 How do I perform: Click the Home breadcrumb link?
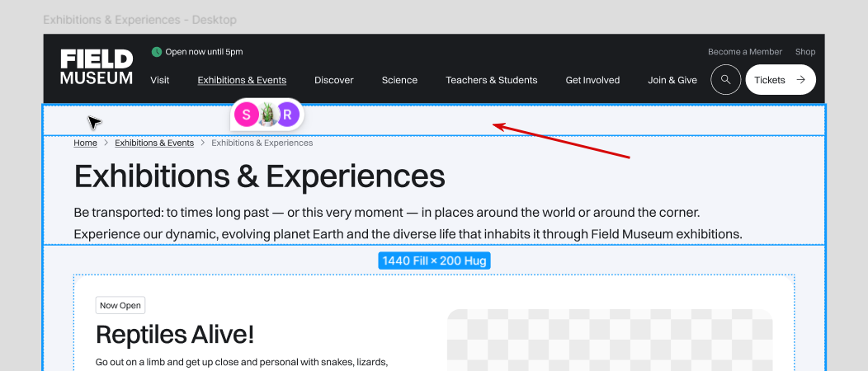pos(85,143)
